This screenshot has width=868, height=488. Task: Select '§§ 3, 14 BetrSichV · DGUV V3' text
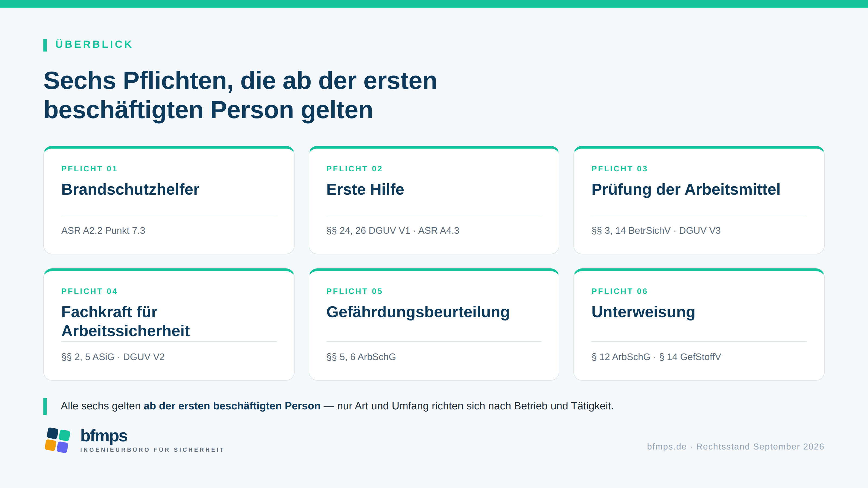pos(656,230)
